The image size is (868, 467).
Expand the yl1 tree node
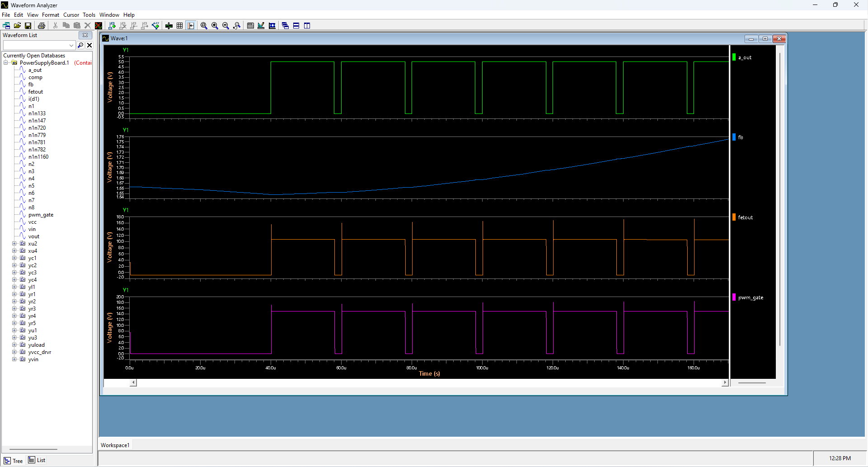[x=14, y=287]
